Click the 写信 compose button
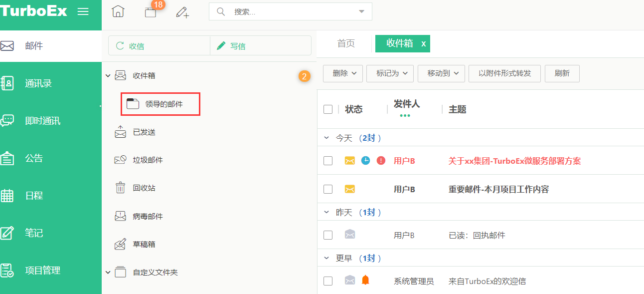 point(261,45)
